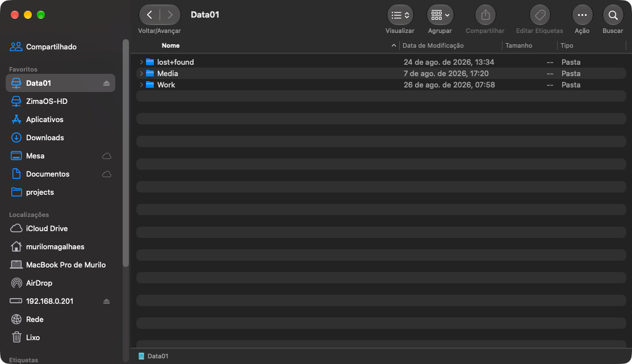Click the Buscar magnifier icon
Screen dimensions: 632x364
tap(613, 15)
